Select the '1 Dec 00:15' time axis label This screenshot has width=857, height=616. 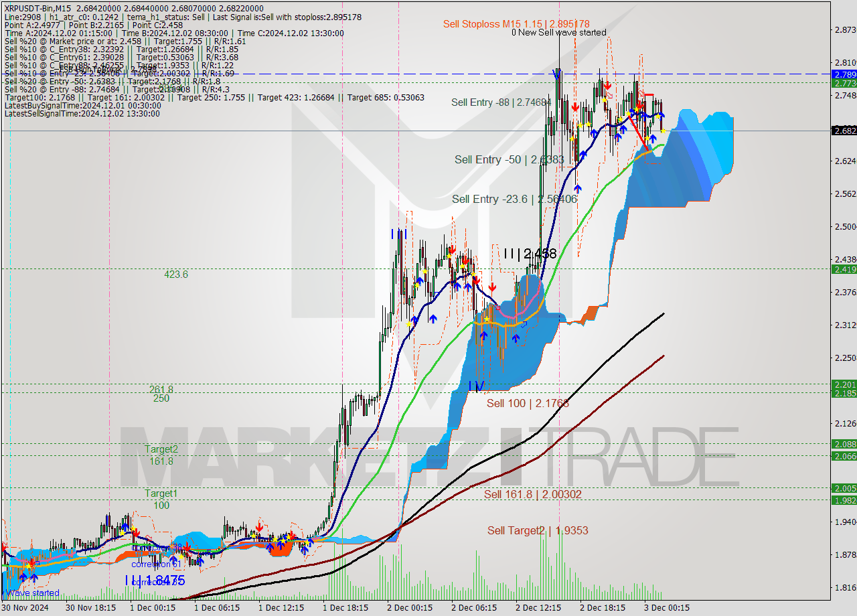(x=152, y=608)
